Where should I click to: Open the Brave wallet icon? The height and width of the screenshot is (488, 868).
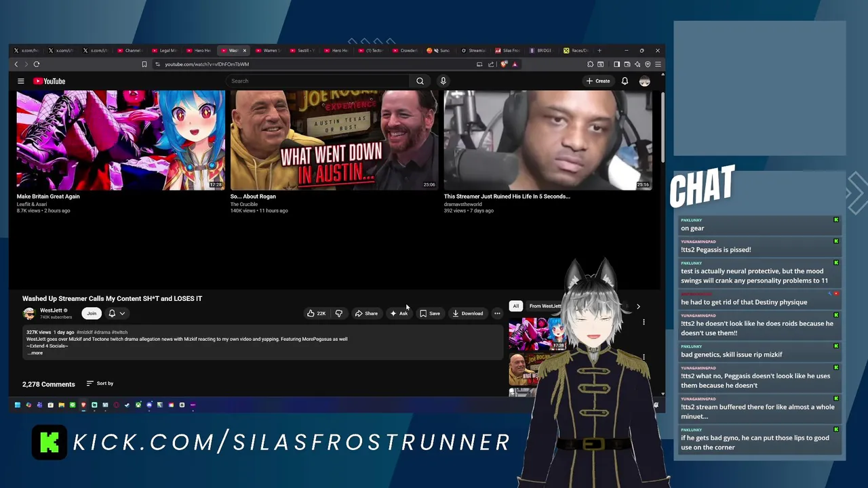[627, 64]
